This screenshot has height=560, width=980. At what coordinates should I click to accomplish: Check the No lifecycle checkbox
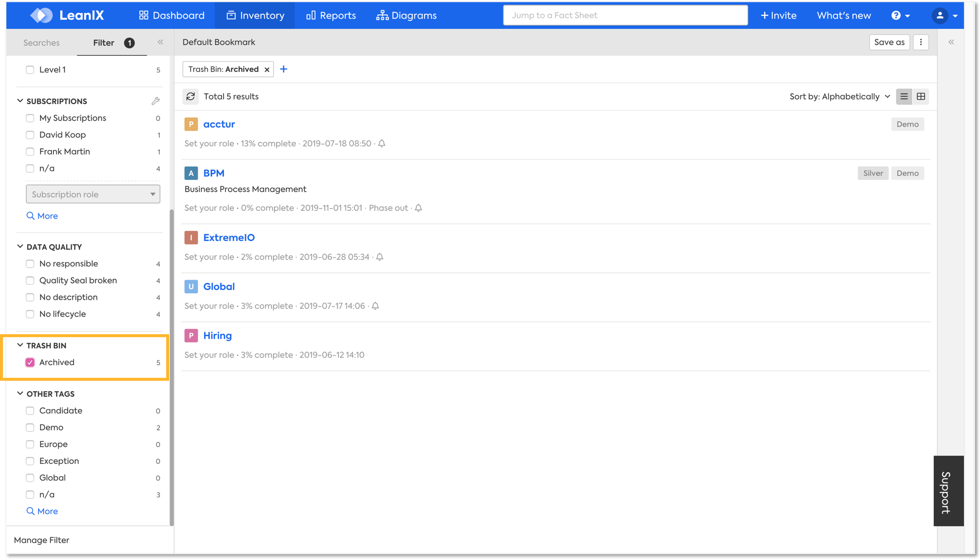click(30, 314)
